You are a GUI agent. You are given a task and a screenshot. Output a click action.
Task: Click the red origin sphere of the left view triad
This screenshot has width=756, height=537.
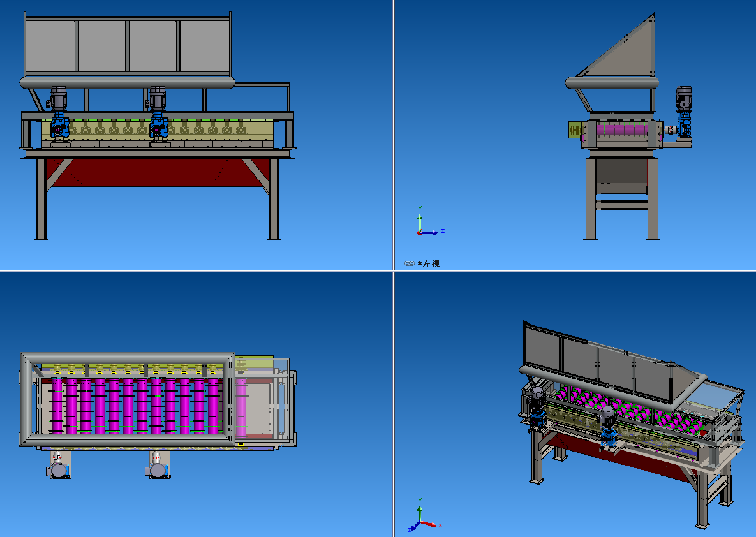419,233
